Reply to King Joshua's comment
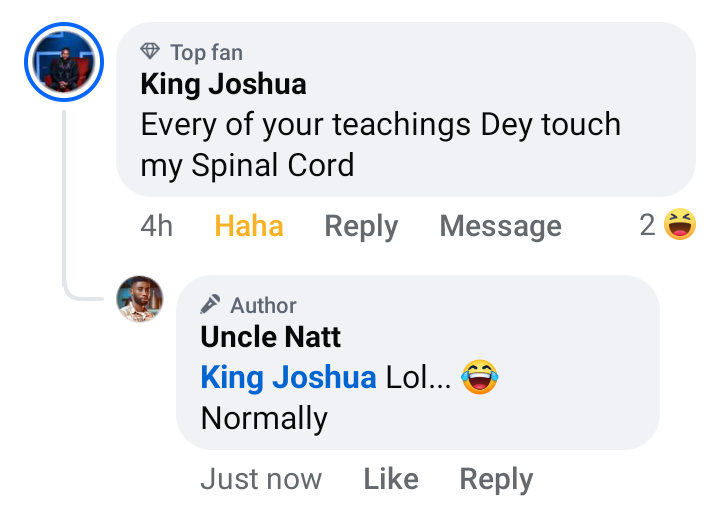Screen dimensions: 720x506 tap(361, 226)
